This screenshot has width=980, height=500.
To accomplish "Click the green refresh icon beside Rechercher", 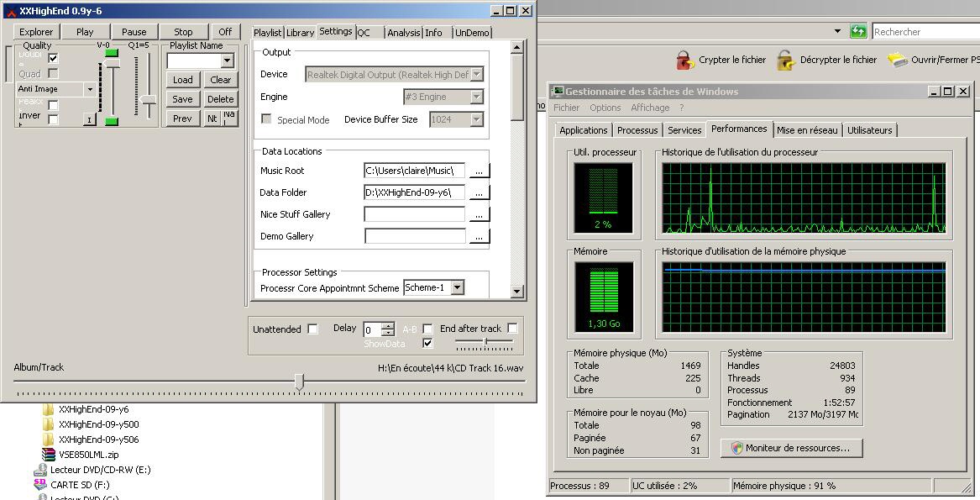I will (858, 31).
